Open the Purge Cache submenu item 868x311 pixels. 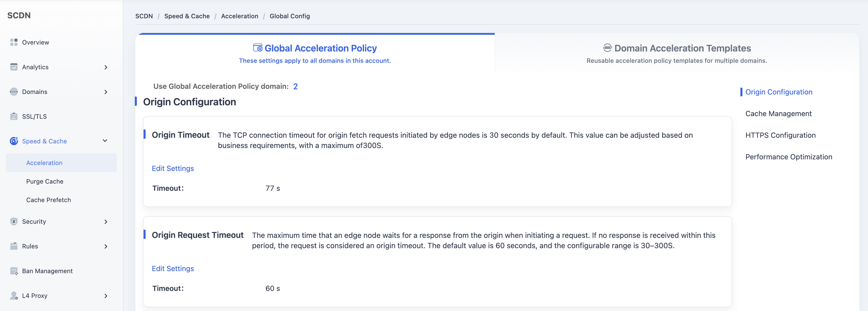tap(61, 181)
